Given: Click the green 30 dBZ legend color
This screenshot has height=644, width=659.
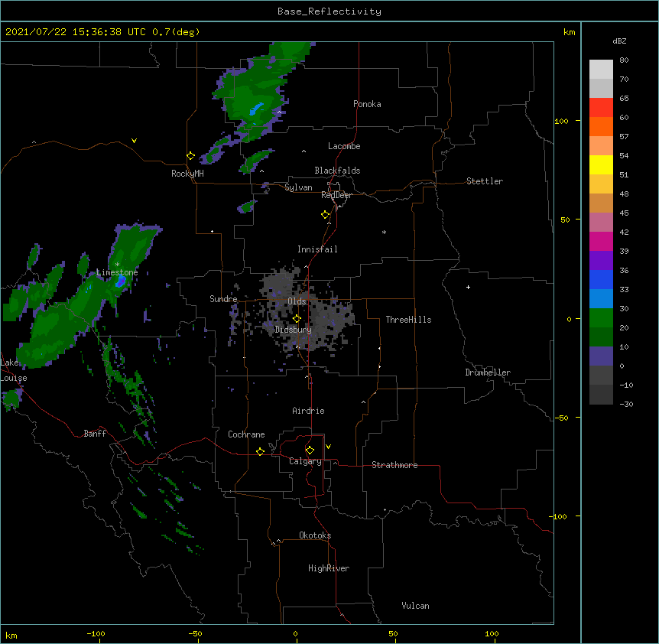Looking at the screenshot, I should (x=601, y=318).
